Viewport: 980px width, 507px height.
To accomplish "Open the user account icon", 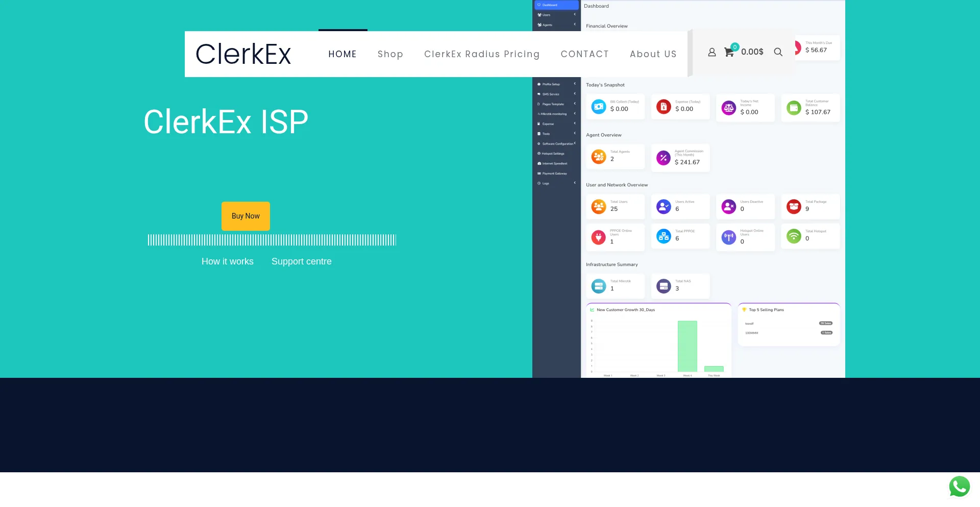I will tap(712, 52).
